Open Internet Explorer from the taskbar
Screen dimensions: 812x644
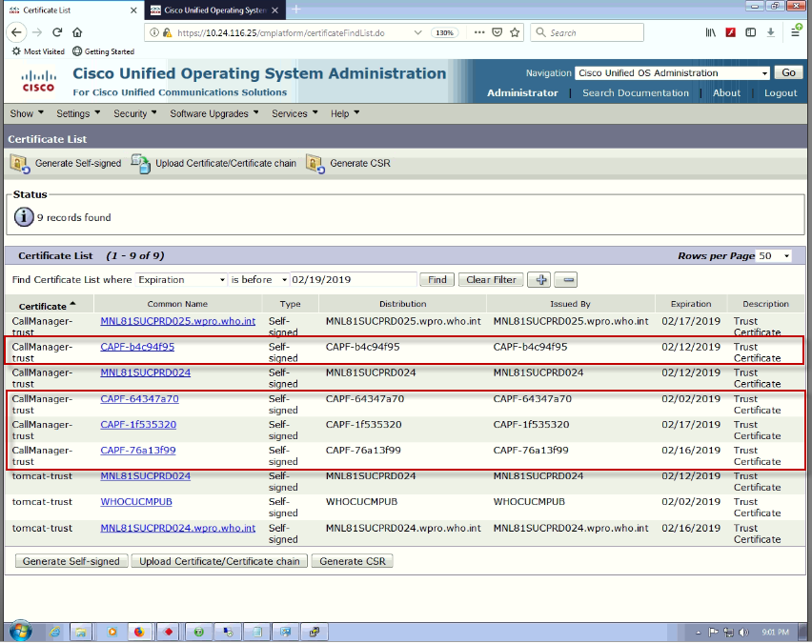click(55, 633)
